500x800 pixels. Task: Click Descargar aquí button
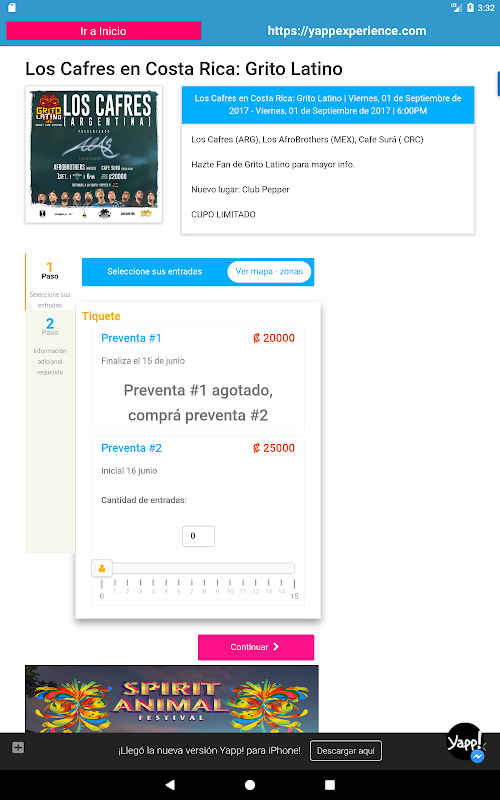coord(346,751)
